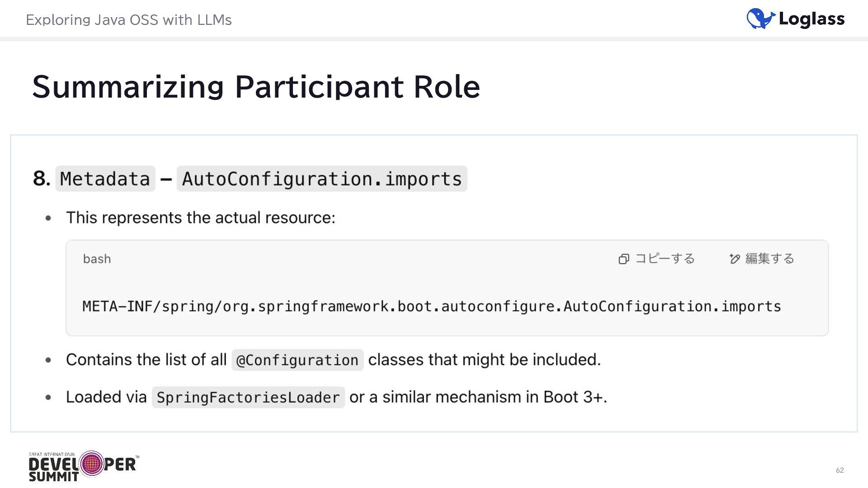
Task: Click the bash language label
Action: pyautogui.click(x=97, y=259)
